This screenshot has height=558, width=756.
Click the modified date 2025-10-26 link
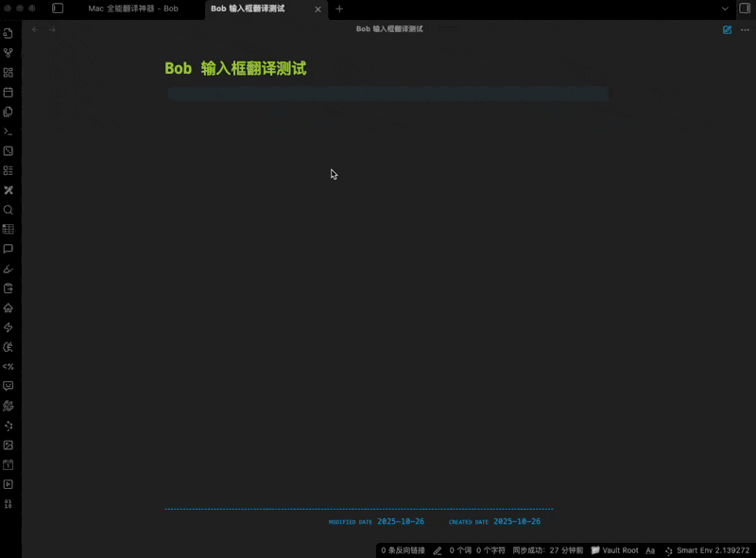point(401,521)
